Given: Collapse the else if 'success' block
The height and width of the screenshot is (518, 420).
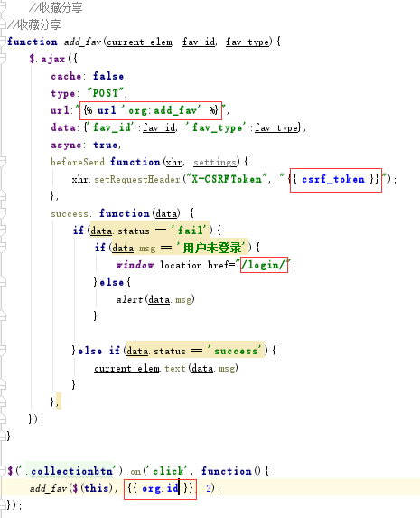Looking at the screenshot, I should 3,351.
